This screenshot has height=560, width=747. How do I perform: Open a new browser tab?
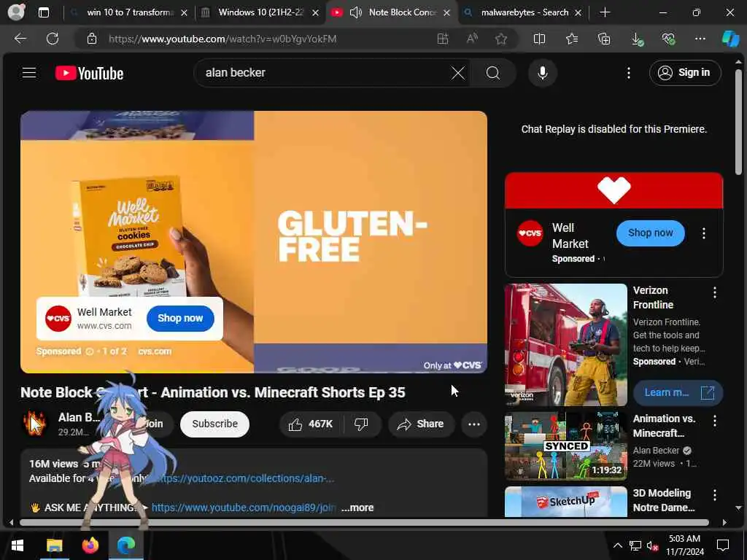click(x=605, y=12)
